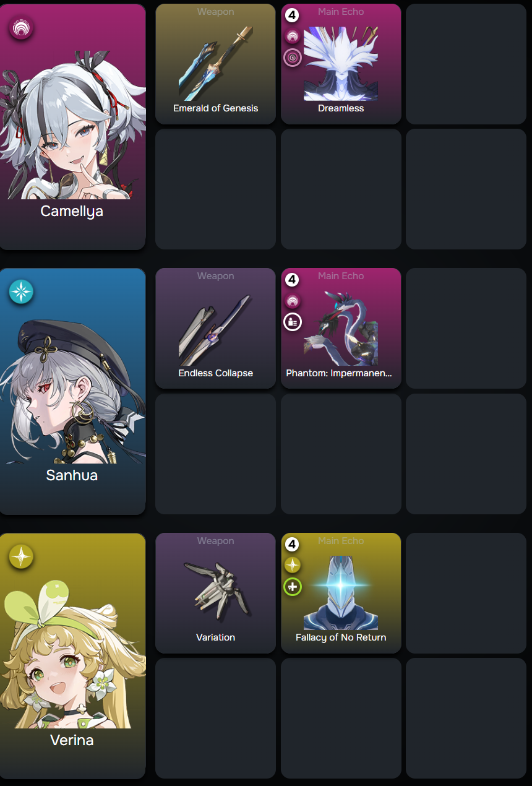Click moonlit set icon on Phantom: Impermanence echo

pyautogui.click(x=293, y=322)
